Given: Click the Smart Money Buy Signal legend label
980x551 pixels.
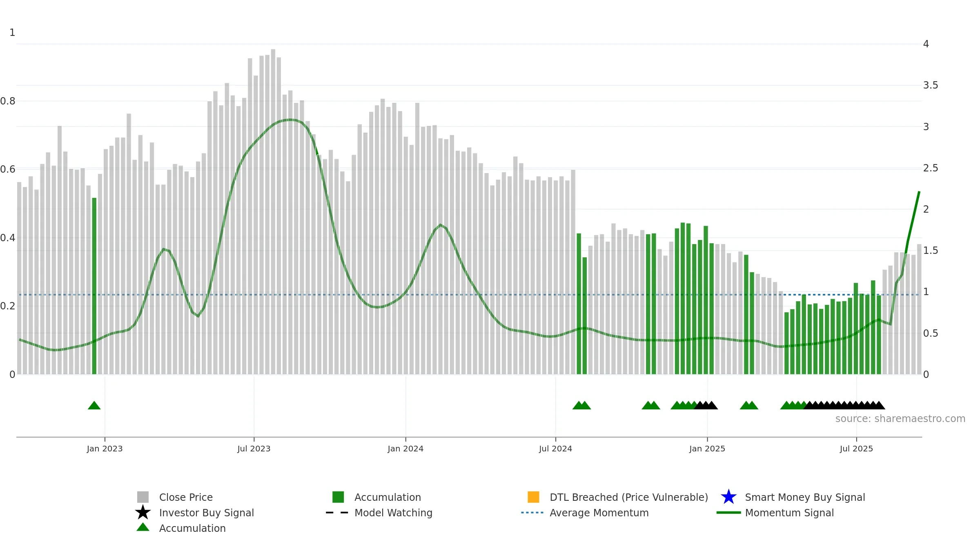Looking at the screenshot, I should [805, 497].
